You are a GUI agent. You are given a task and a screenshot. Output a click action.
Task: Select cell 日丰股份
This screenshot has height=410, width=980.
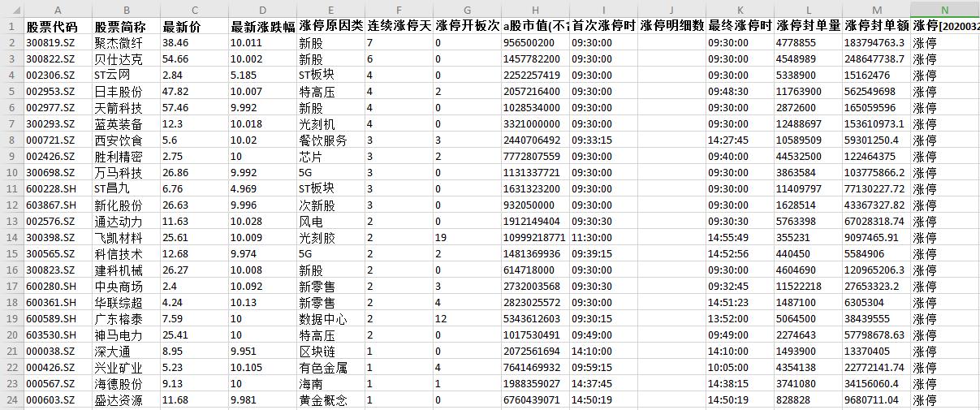click(x=126, y=91)
